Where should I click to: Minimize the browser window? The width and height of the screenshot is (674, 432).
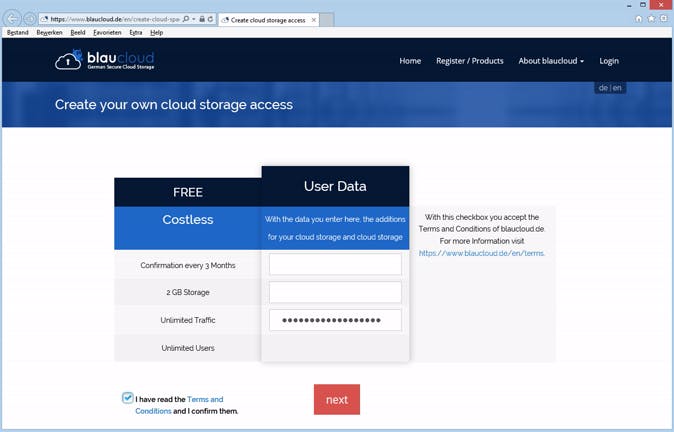629,5
